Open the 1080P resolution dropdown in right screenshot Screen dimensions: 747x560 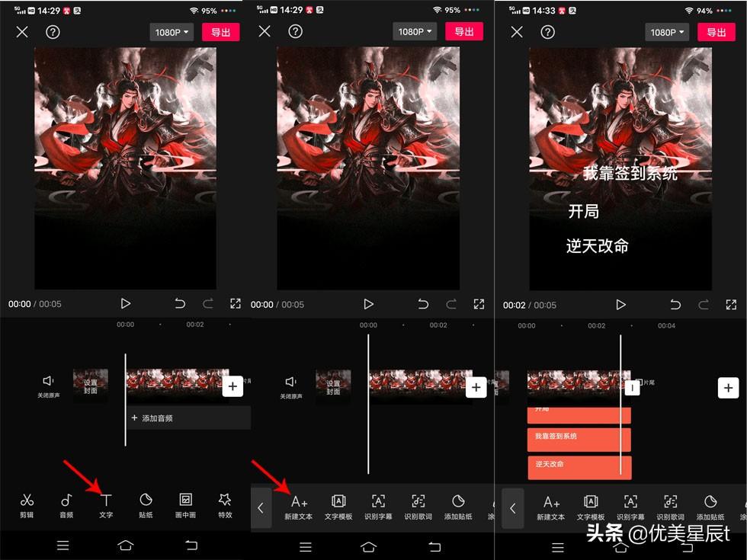[x=667, y=32]
